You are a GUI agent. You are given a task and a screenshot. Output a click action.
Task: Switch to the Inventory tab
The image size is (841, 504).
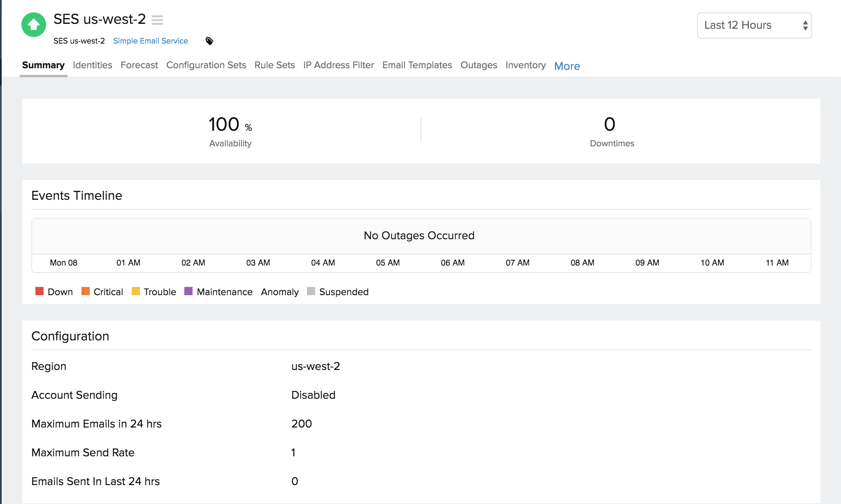(525, 65)
